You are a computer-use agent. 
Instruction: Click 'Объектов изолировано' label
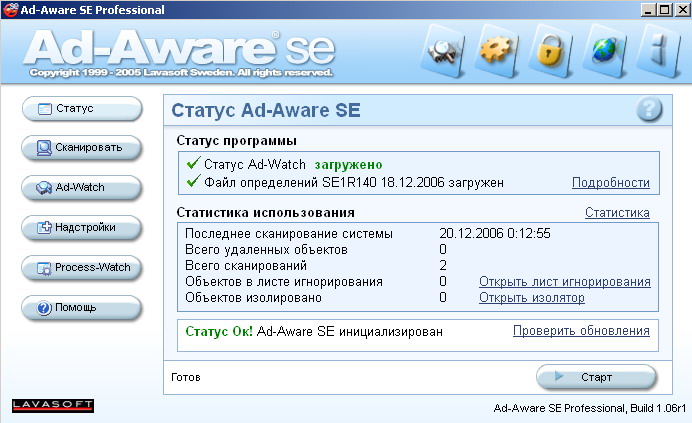point(253,298)
